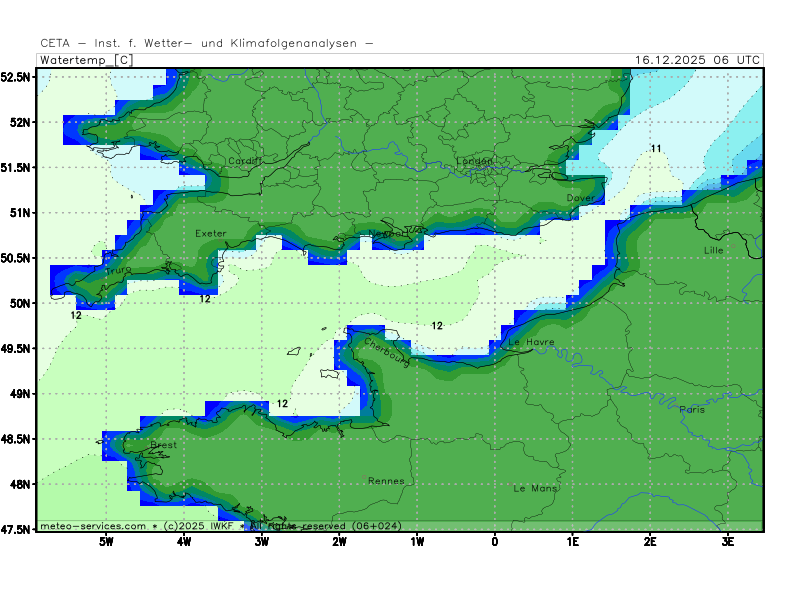The width and height of the screenshot is (800, 600).
Task: Click the 16.12.2025 06 UTC timestamp
Action: coord(697,60)
